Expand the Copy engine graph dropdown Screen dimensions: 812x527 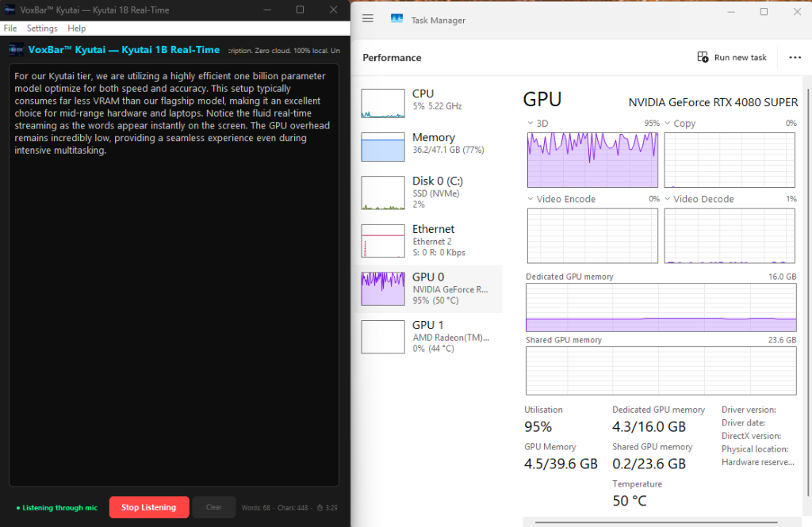(x=668, y=124)
